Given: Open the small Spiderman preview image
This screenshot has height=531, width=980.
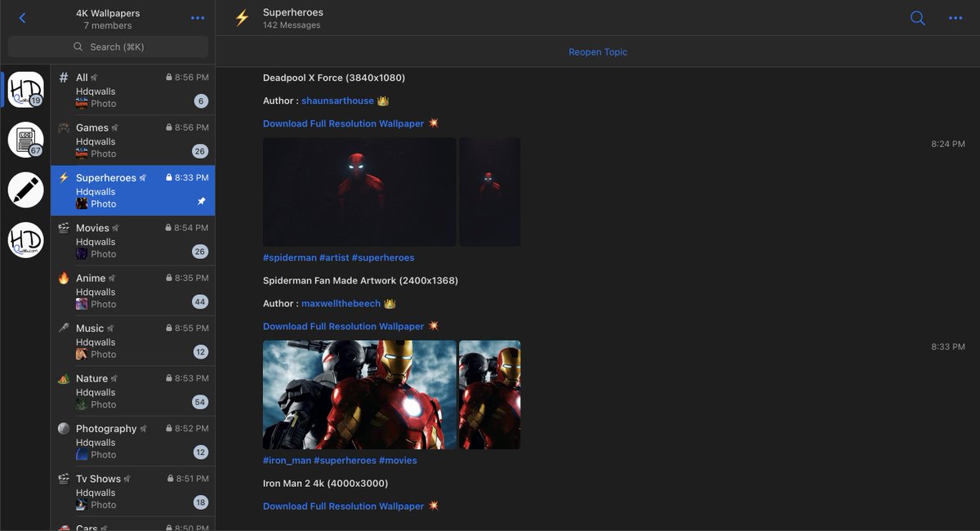Looking at the screenshot, I should (490, 192).
